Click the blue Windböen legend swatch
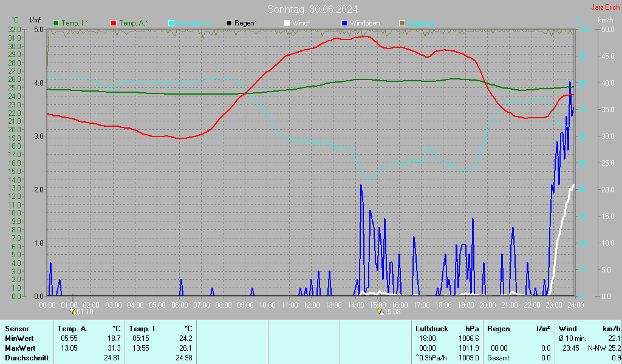 344,24
